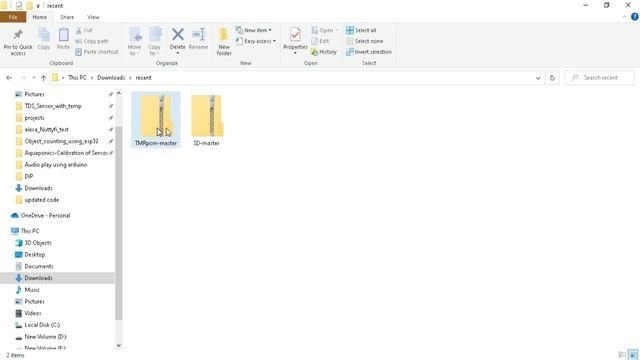This screenshot has width=640, height=360.
Task: Show file History from ribbon
Action: coord(324,52)
